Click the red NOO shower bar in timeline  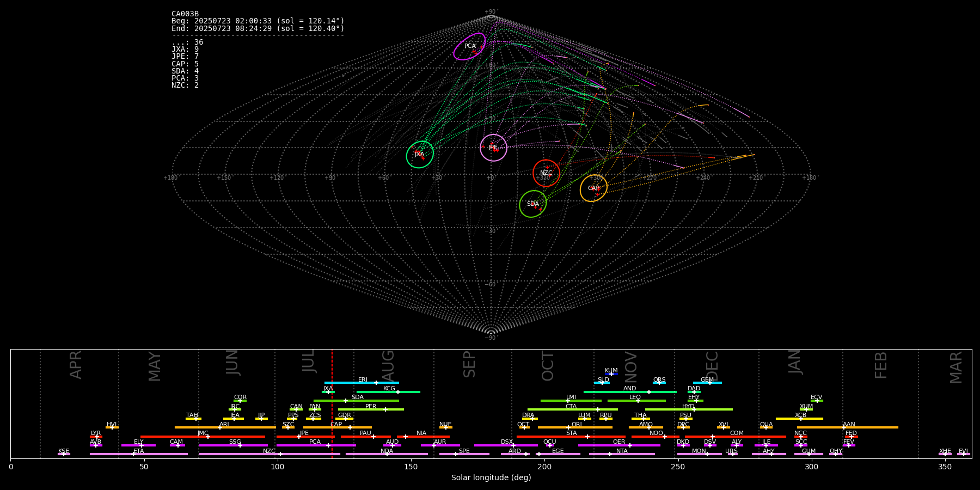pyautogui.click(x=656, y=436)
